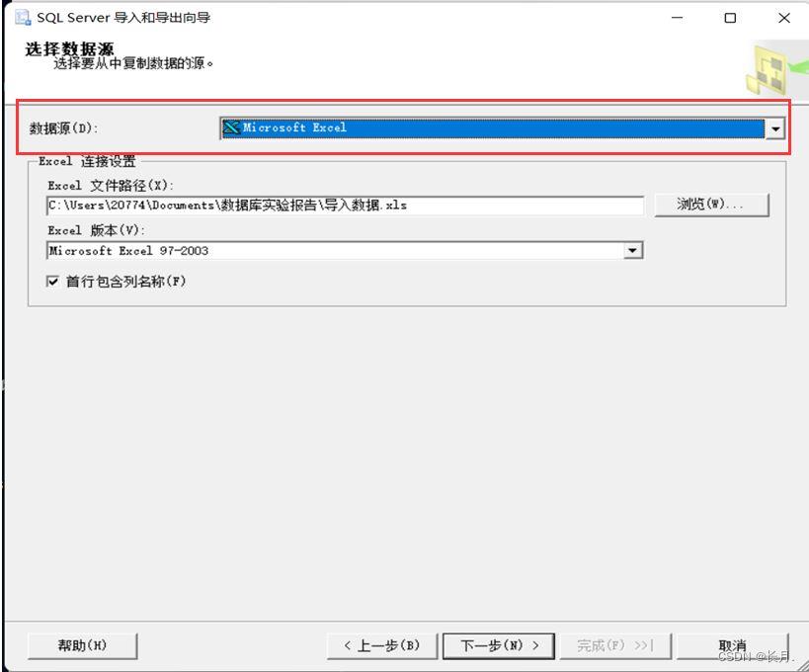This screenshot has width=809, height=672.
Task: Open the 数据源 dropdown arrow
Action: (775, 128)
